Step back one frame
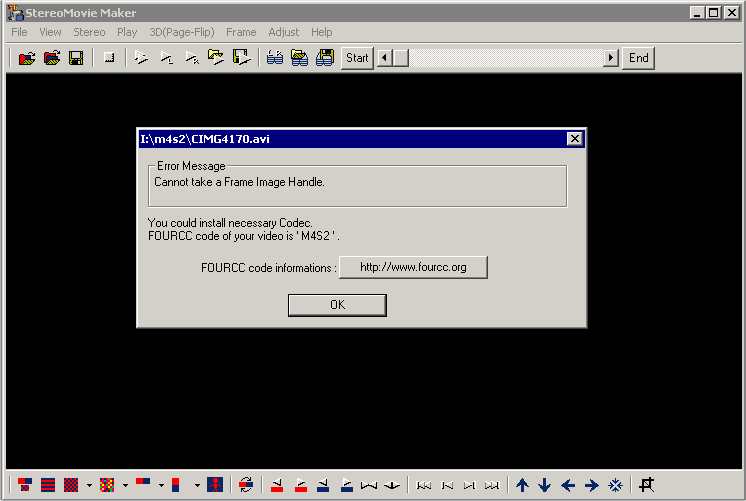 coord(447,485)
